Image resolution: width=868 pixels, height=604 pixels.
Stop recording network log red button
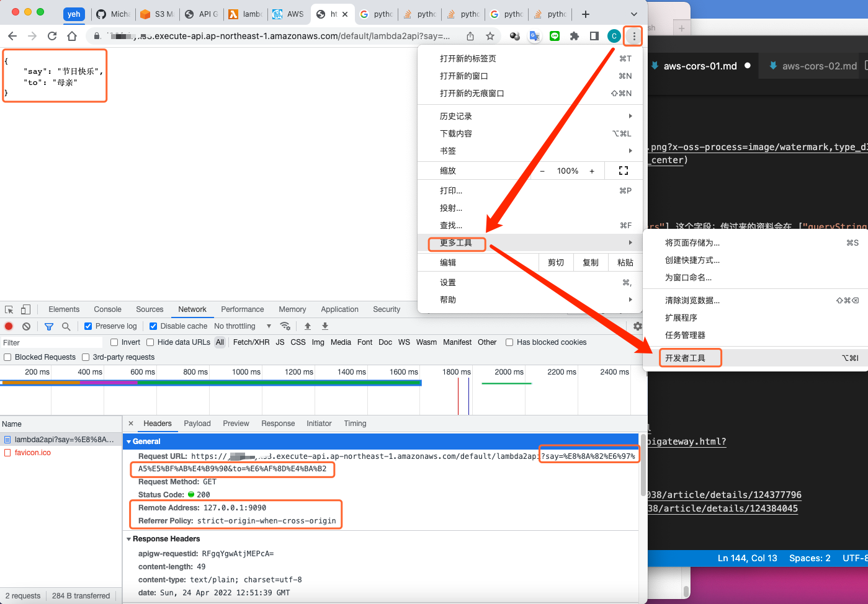[x=9, y=326]
